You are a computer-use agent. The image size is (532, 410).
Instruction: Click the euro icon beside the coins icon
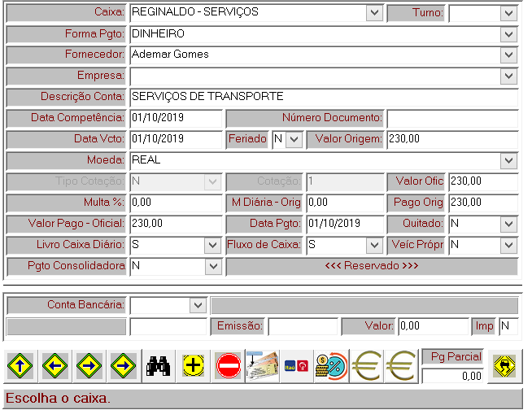pyautogui.click(x=366, y=366)
